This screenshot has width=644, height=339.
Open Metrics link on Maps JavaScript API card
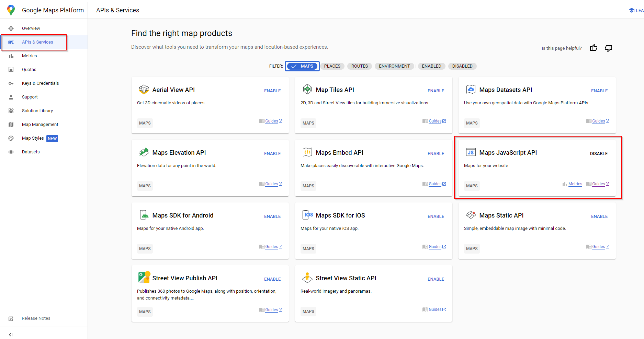pyautogui.click(x=575, y=184)
